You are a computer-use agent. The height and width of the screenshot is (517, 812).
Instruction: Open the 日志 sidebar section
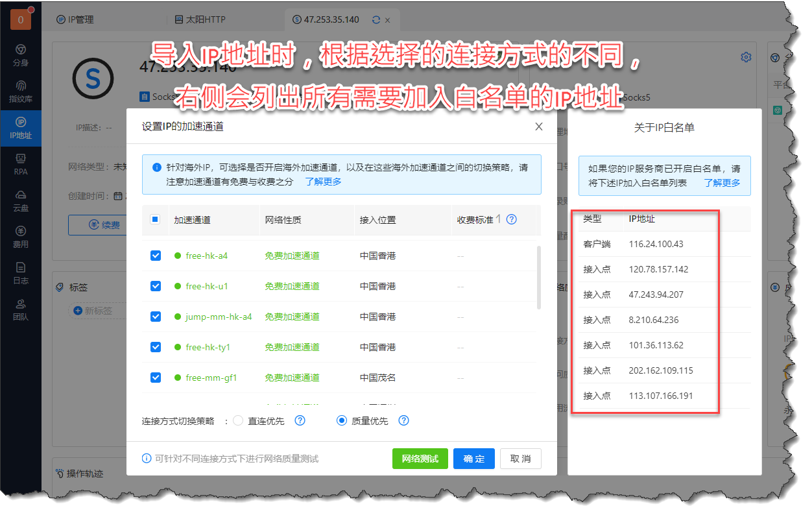coord(21,274)
